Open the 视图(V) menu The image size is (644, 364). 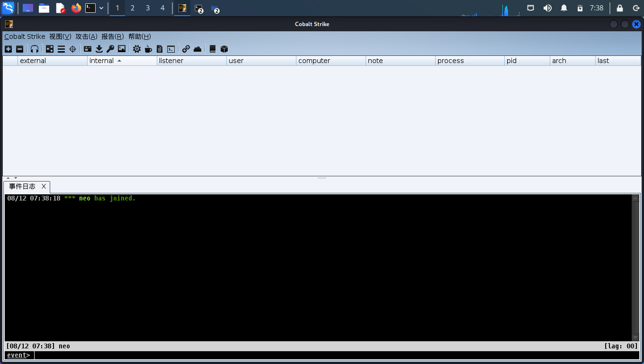click(x=60, y=36)
